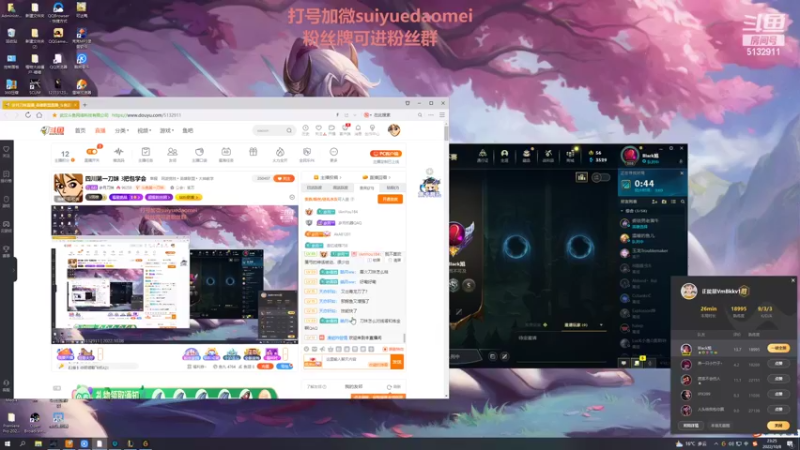Expand the left sidebar arrow tab

point(14,269)
